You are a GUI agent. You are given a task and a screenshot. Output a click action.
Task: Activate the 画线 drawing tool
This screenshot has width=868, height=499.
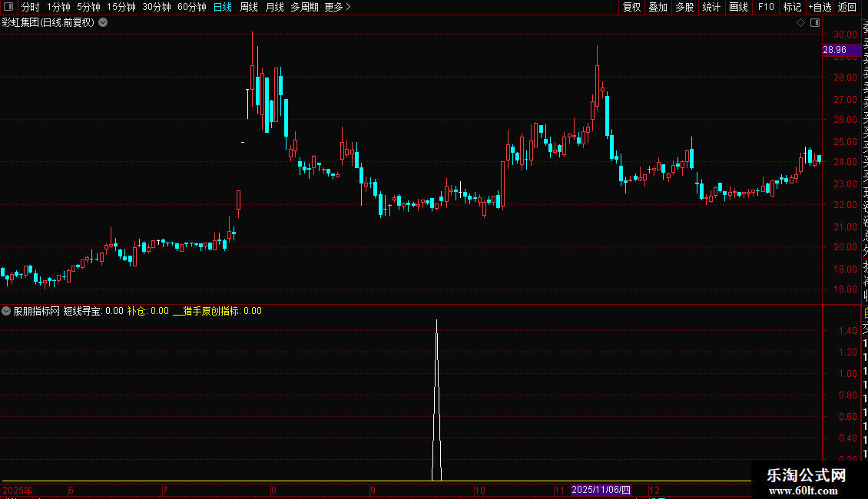(738, 7)
